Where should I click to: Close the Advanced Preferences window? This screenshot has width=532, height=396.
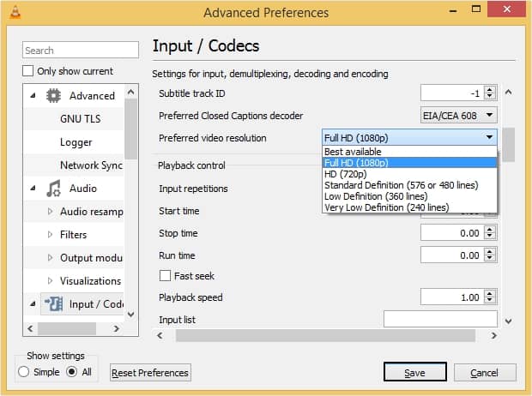[506, 9]
